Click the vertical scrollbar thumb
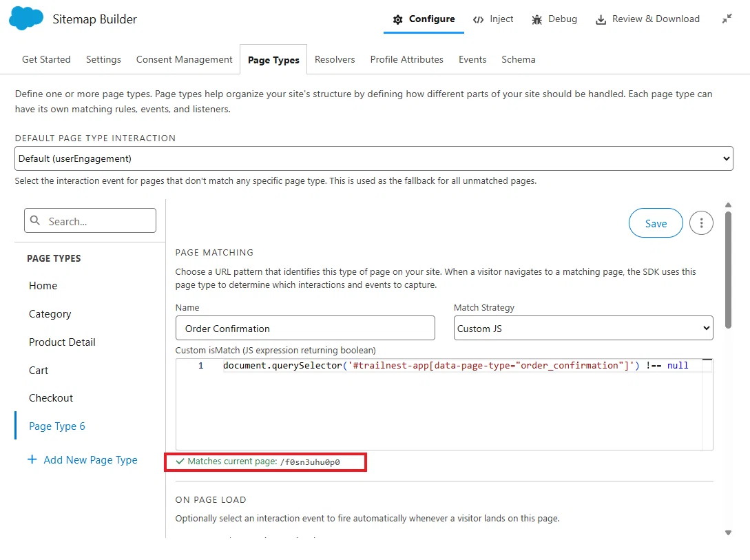The height and width of the screenshot is (560, 750). tap(728, 270)
